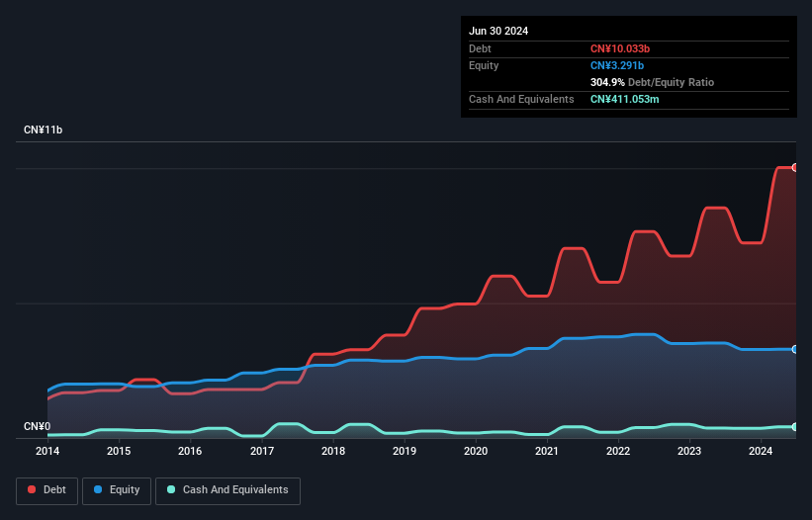Click the teal Cash endpoint marker

(x=795, y=427)
